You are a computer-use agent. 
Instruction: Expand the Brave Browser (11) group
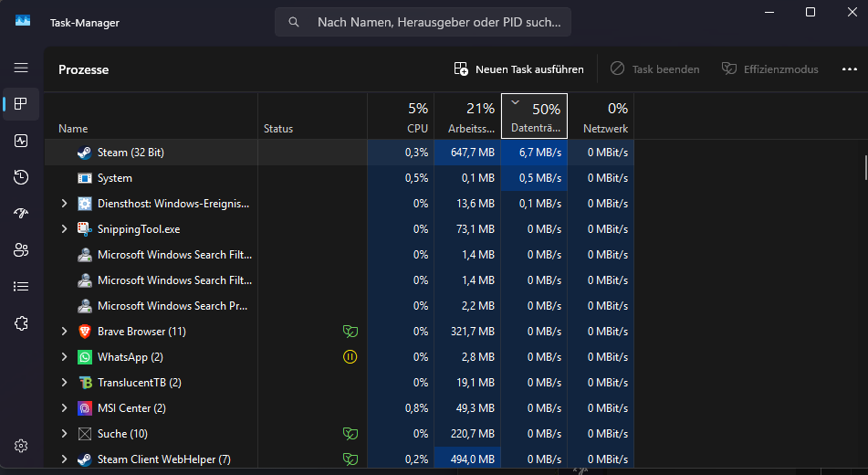pyautogui.click(x=64, y=332)
